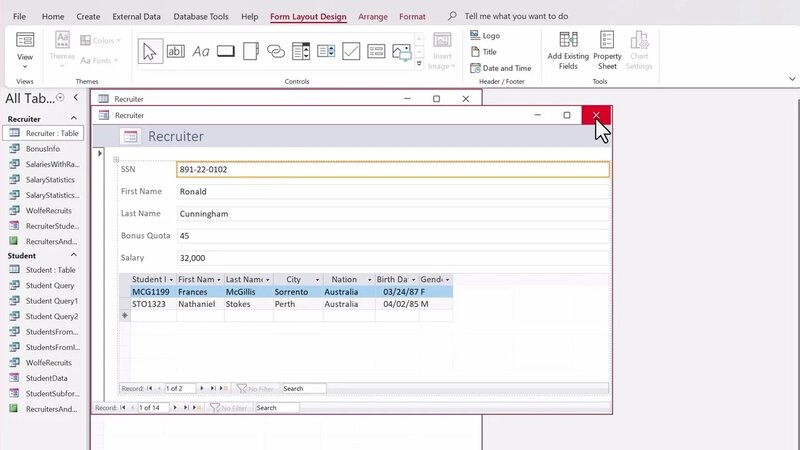Open the Database Tools tab
Screen dimensions: 800x450
pos(201,16)
